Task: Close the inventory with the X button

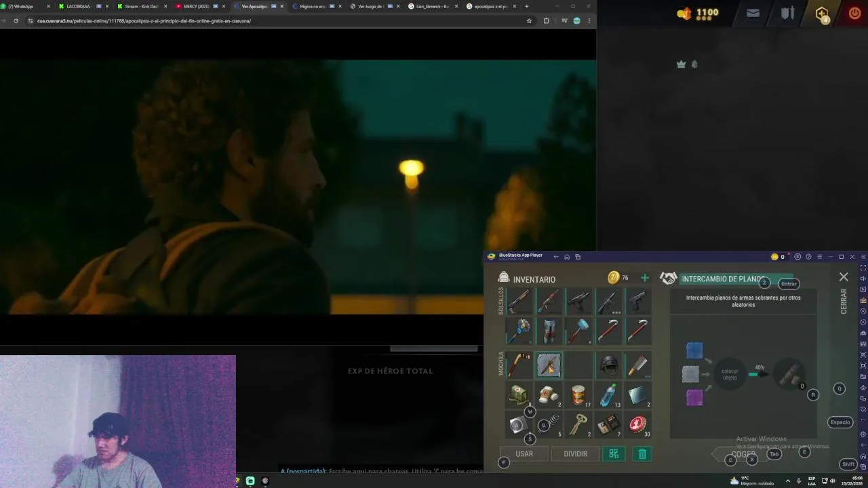Action: [x=844, y=277]
